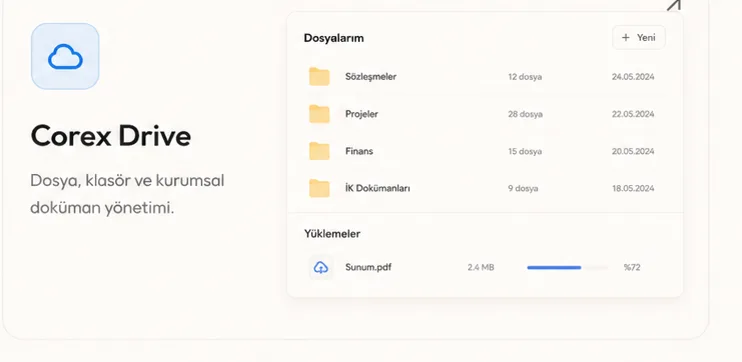Click the date 22.05.2024
742x362 pixels.
coord(633,114)
